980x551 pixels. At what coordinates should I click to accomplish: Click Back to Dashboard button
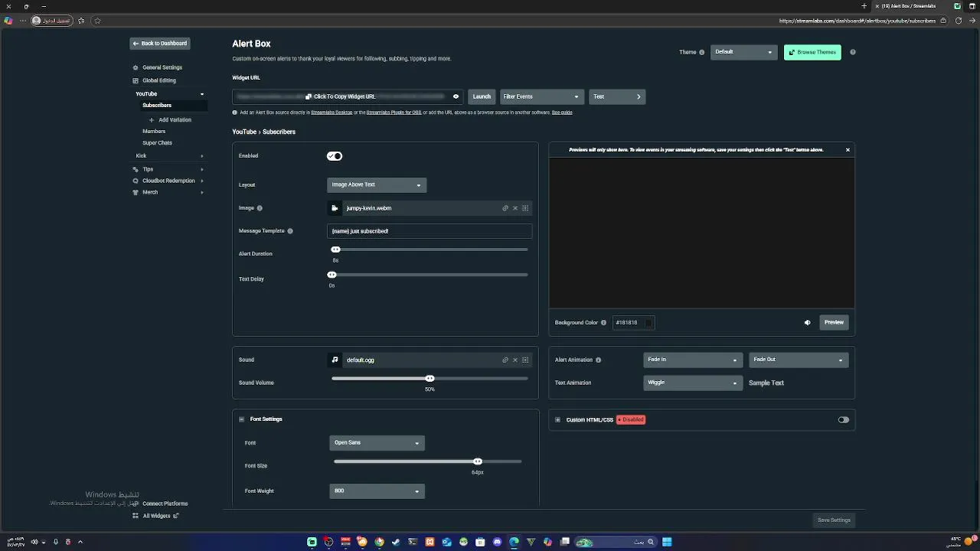click(159, 44)
